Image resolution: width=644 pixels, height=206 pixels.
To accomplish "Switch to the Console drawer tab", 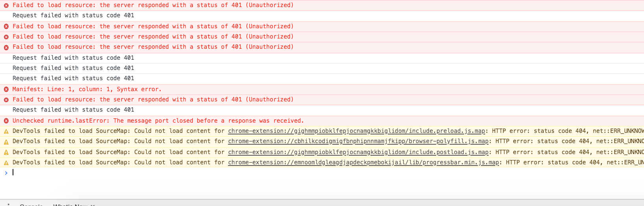I will point(31,204).
